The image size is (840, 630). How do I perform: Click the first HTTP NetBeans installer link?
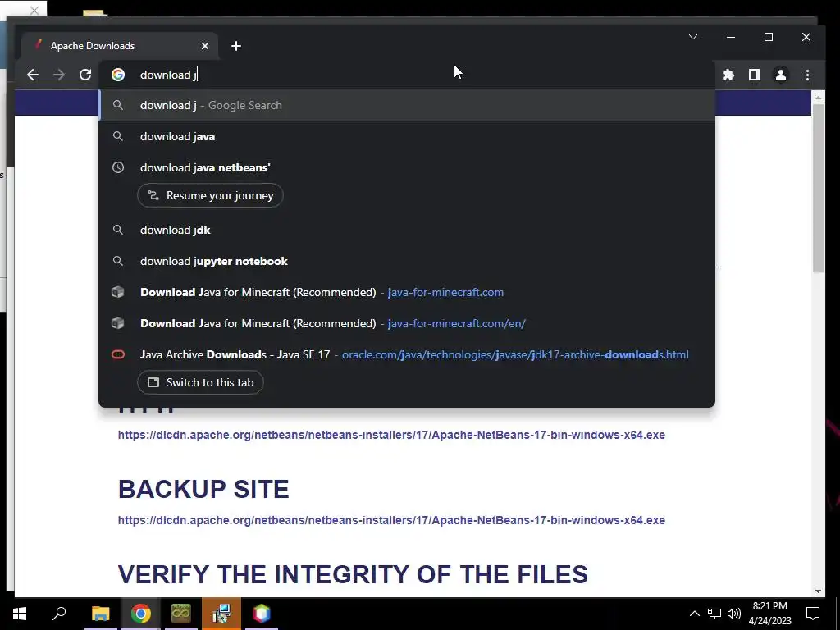coord(391,435)
